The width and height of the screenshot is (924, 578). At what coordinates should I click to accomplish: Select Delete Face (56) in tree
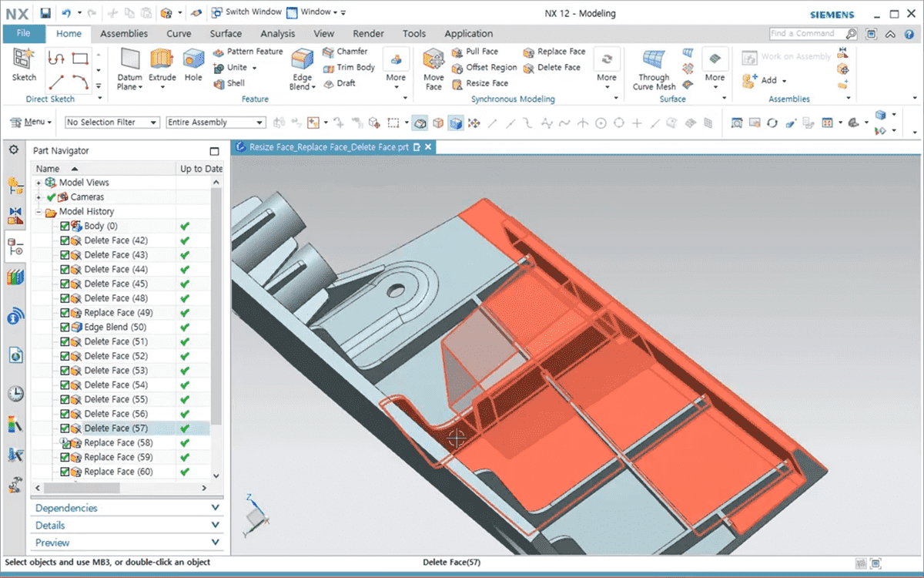coord(115,414)
